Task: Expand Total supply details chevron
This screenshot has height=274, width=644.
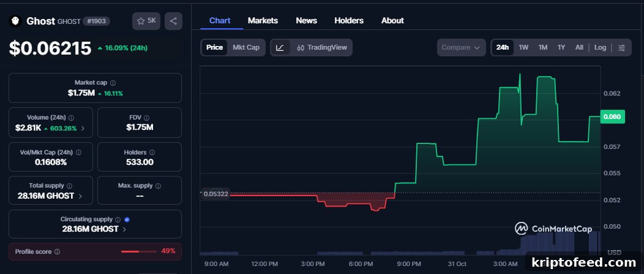Action: pyautogui.click(x=80, y=196)
